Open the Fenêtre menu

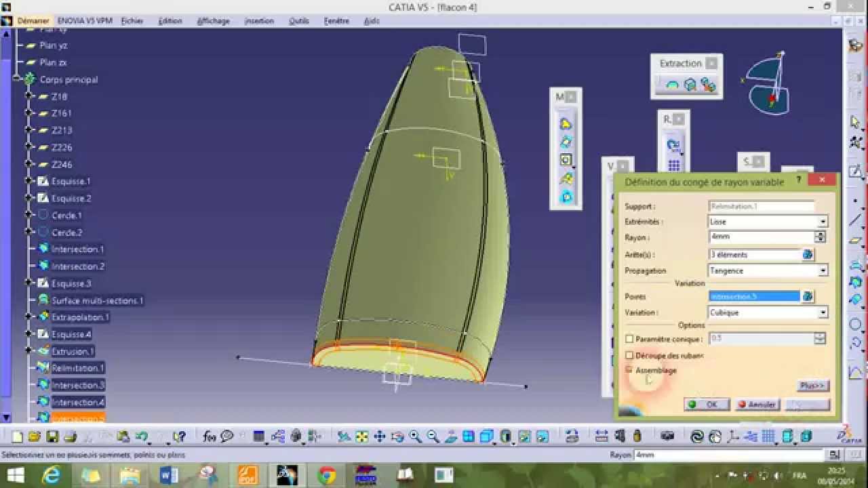pyautogui.click(x=336, y=21)
